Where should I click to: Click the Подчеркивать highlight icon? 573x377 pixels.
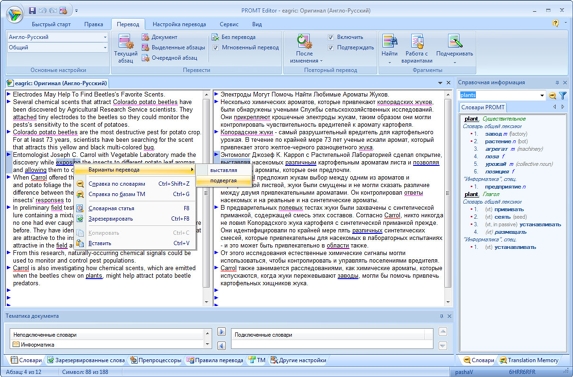[x=455, y=41]
